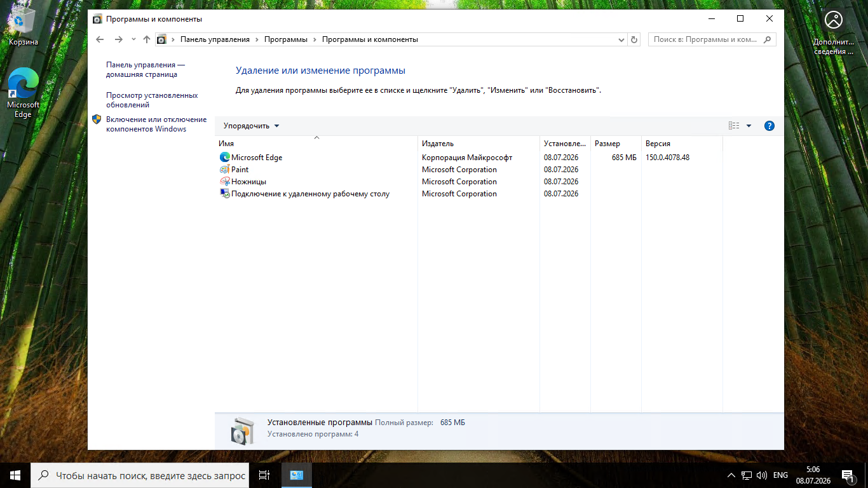Screen dimensions: 868x488
Task: Click the title bar window icon
Action: (x=97, y=19)
